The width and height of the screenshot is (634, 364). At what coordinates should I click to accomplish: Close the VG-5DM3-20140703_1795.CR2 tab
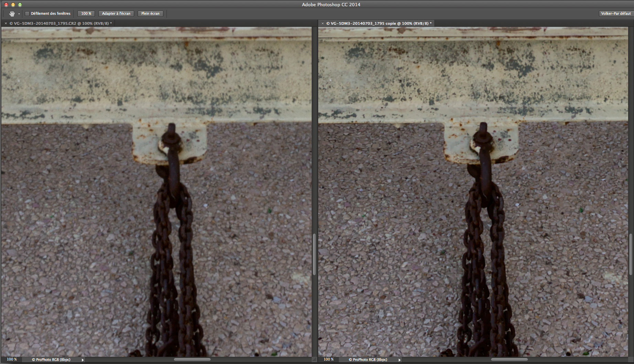coord(6,23)
